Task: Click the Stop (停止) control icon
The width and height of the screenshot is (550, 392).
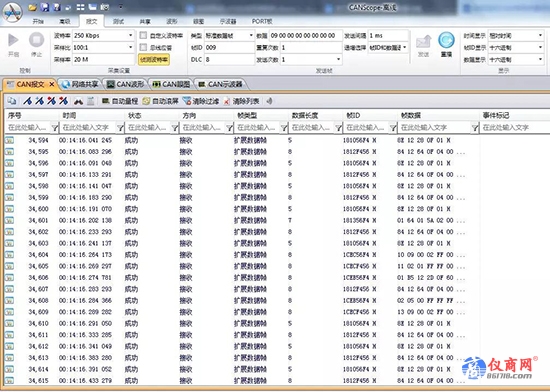Action: point(36,40)
